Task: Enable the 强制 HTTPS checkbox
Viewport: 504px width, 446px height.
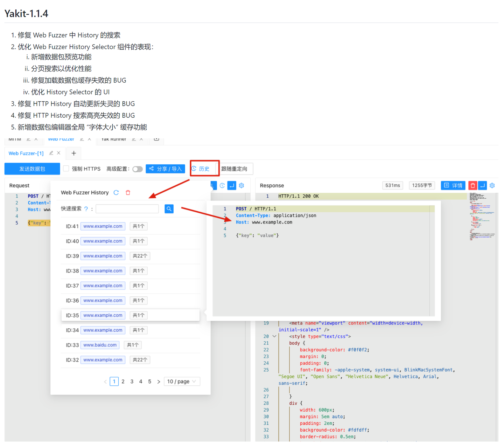Action: click(x=66, y=169)
